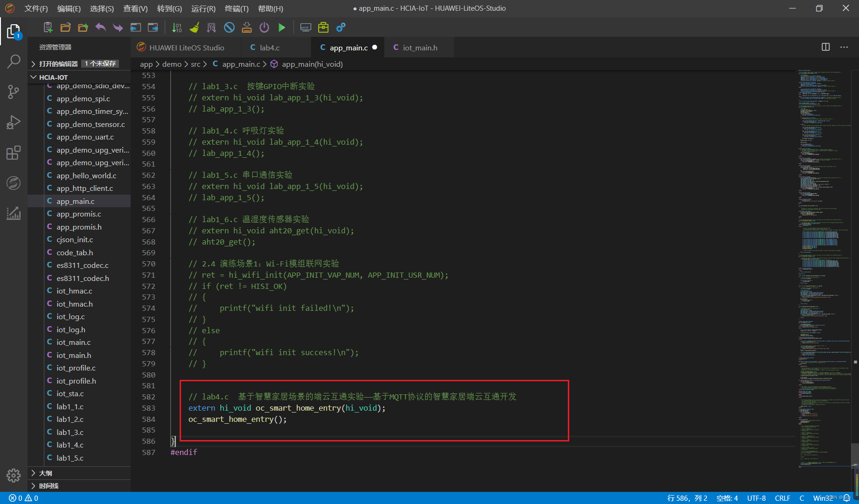Click the C language mode status item
This screenshot has height=504, width=859.
click(802, 498)
